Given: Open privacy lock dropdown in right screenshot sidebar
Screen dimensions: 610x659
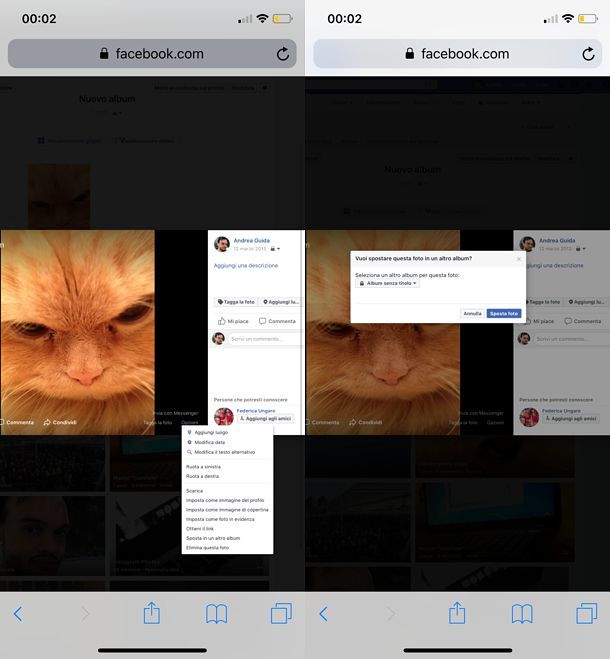Looking at the screenshot, I should (x=581, y=249).
